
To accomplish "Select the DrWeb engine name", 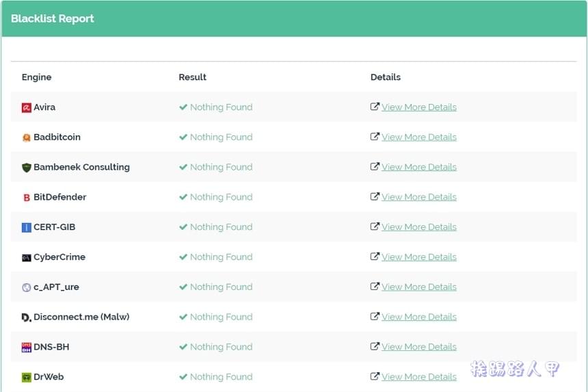I will click(x=49, y=377).
